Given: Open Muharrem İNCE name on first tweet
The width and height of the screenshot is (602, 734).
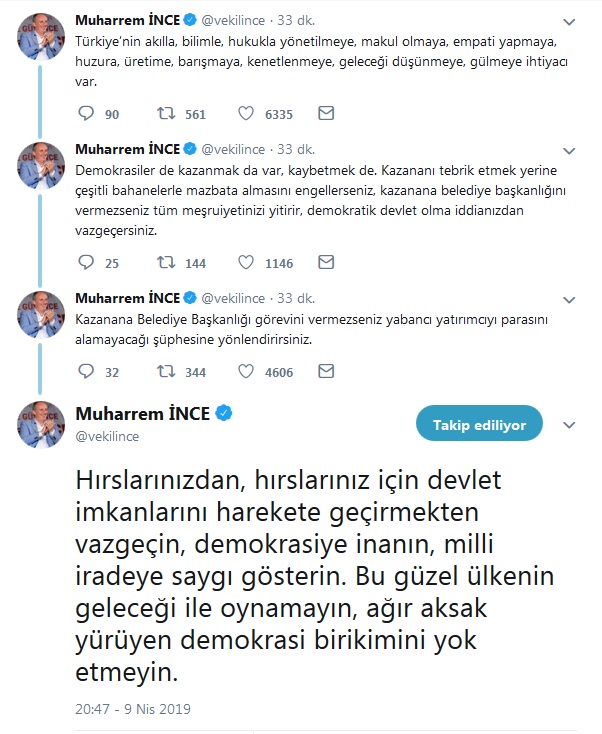Looking at the screenshot, I should coord(127,20).
